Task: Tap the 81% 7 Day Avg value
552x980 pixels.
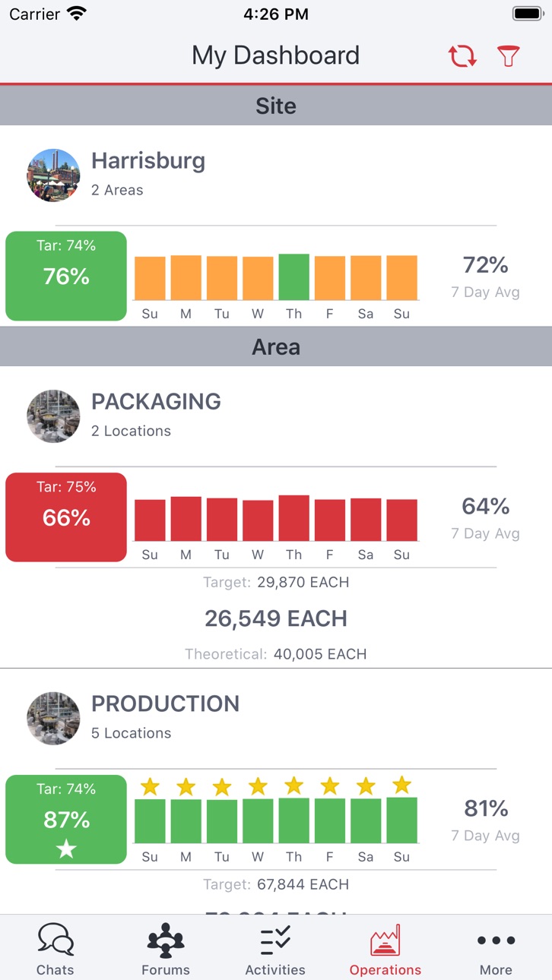Action: (x=486, y=808)
